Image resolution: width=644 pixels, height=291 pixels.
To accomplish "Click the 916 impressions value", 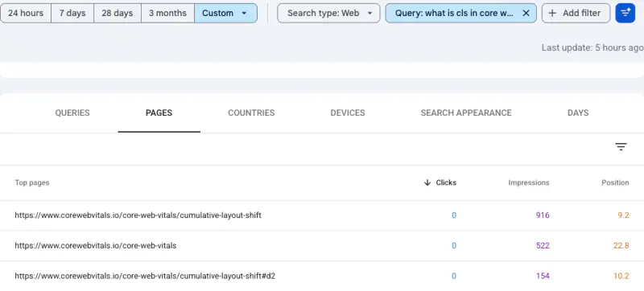I will click(543, 215).
